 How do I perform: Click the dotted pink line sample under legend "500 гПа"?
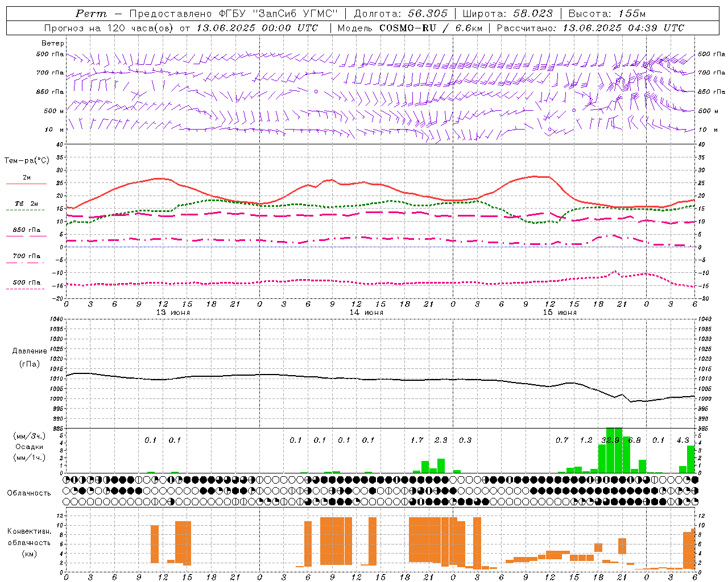tap(26, 289)
